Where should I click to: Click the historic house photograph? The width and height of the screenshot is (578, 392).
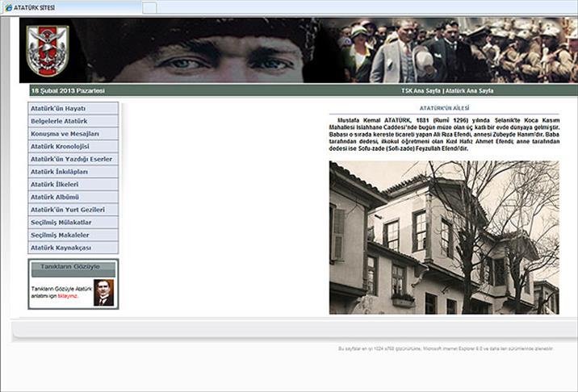(x=443, y=237)
